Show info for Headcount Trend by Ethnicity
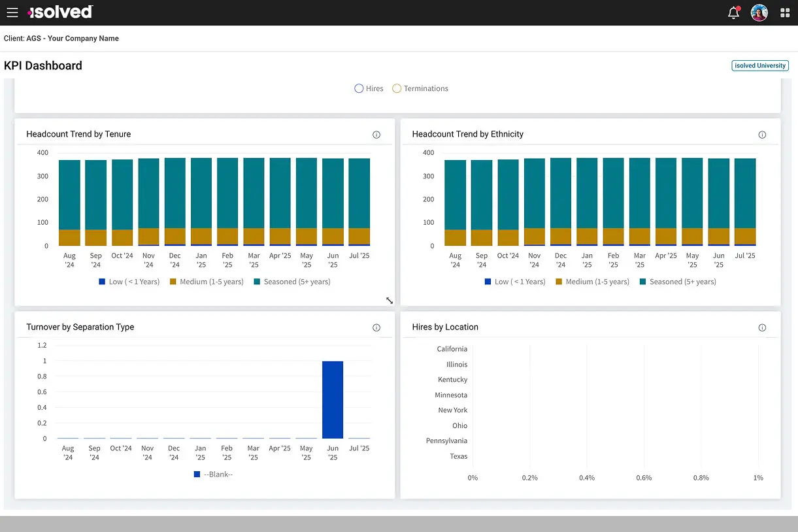 click(x=762, y=135)
